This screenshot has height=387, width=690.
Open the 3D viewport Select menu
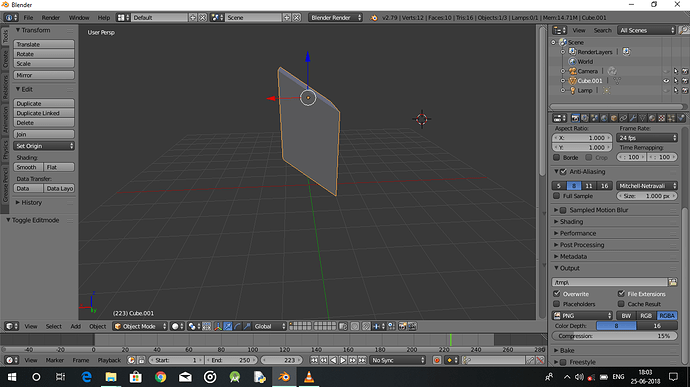pos(54,326)
